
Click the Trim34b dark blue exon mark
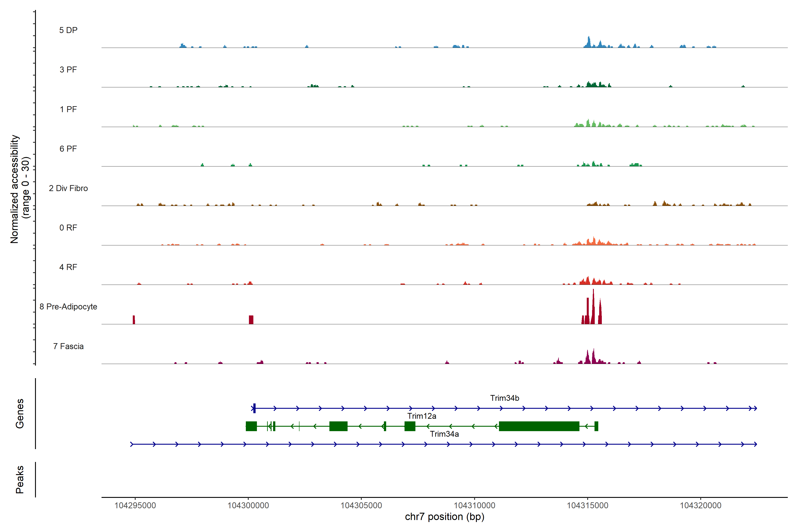254,408
